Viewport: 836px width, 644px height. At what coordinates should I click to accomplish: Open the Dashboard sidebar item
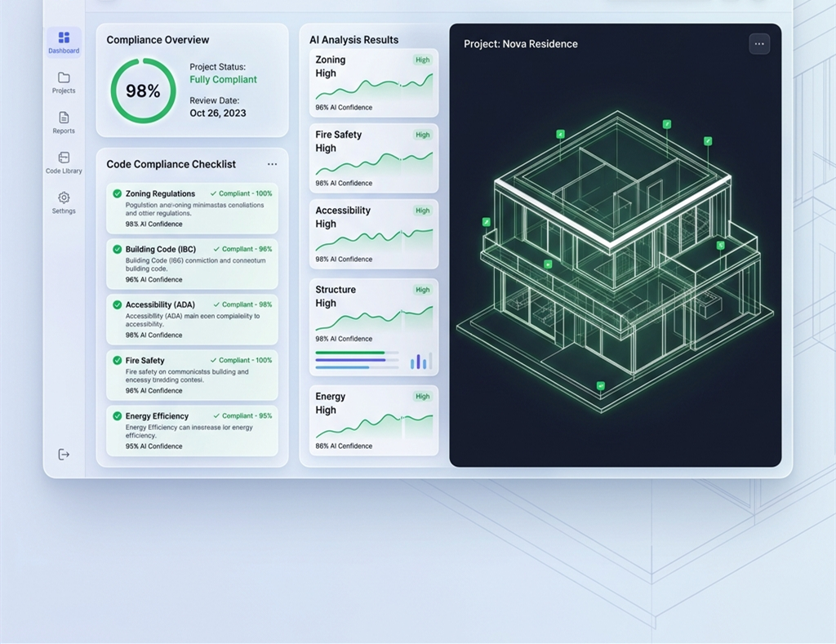pos(64,42)
